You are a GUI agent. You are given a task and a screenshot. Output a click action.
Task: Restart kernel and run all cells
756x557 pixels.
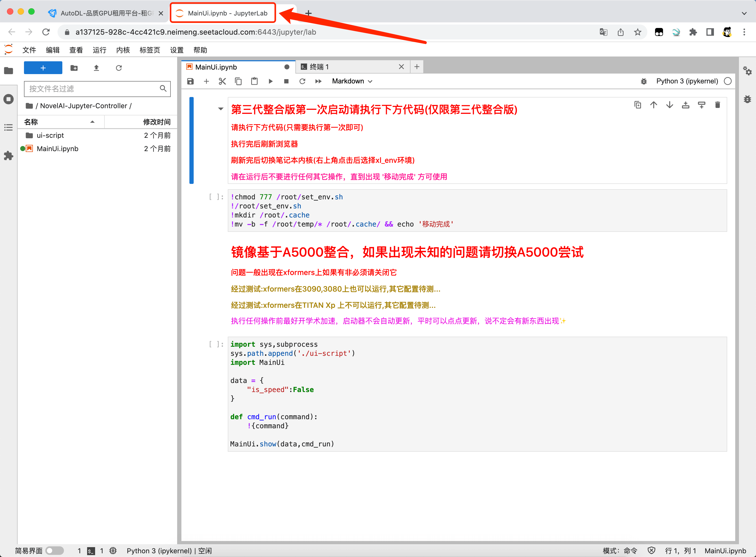318,81
